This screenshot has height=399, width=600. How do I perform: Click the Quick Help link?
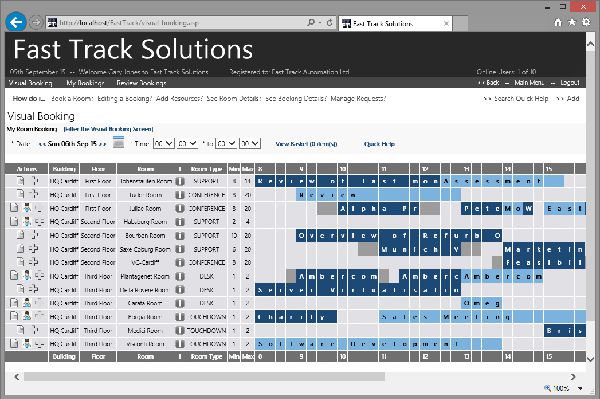379,144
